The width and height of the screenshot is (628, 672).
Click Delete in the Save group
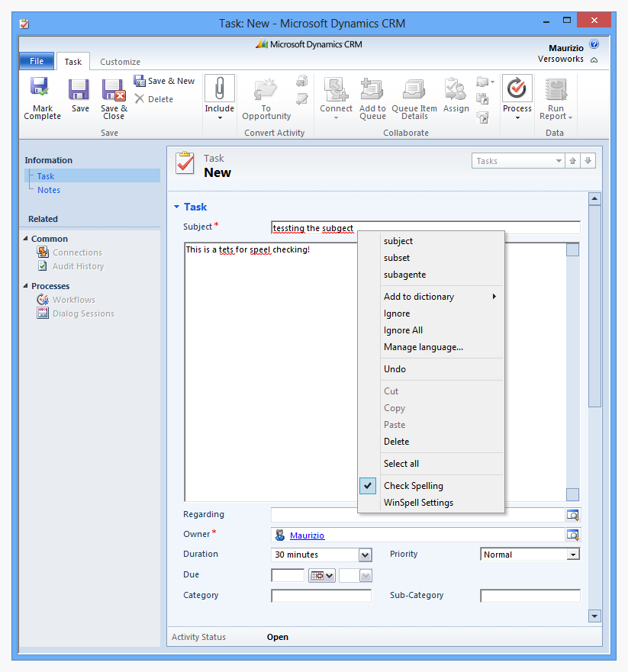coord(154,99)
